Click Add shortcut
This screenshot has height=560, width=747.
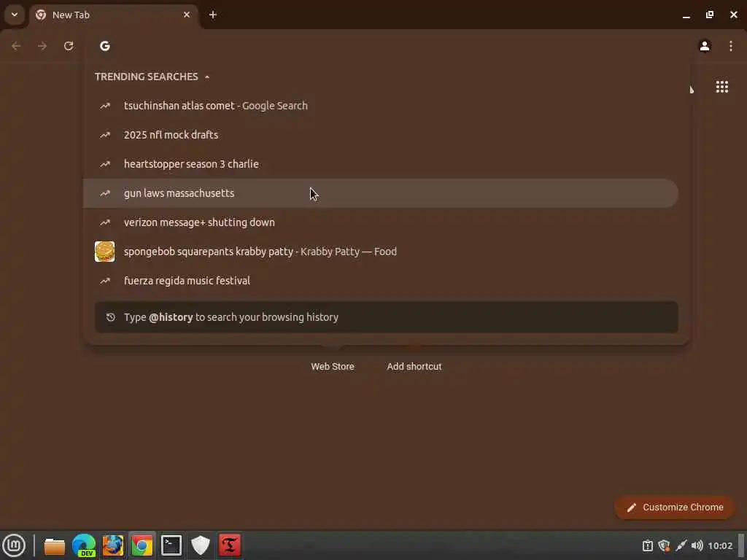(414, 367)
